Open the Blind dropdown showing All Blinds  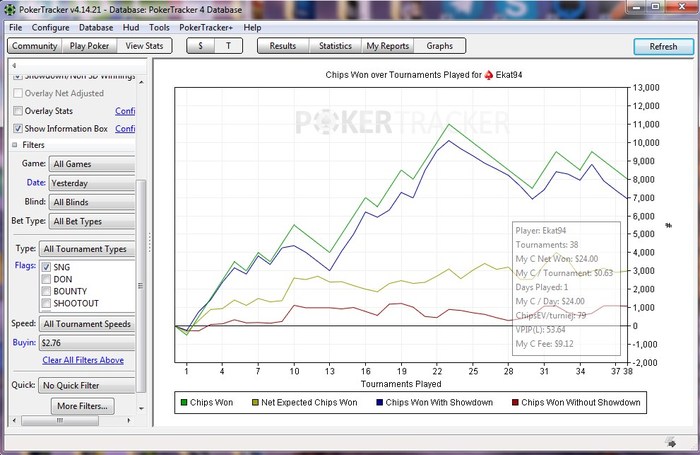92,202
